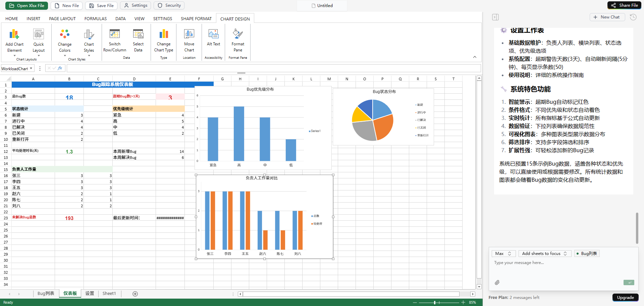This screenshot has height=306, width=644.
Task: Open the chat history clock icon
Action: 633,17
